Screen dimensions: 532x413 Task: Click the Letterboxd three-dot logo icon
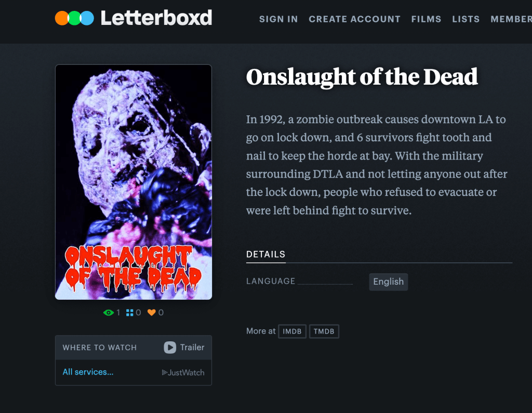pos(74,18)
